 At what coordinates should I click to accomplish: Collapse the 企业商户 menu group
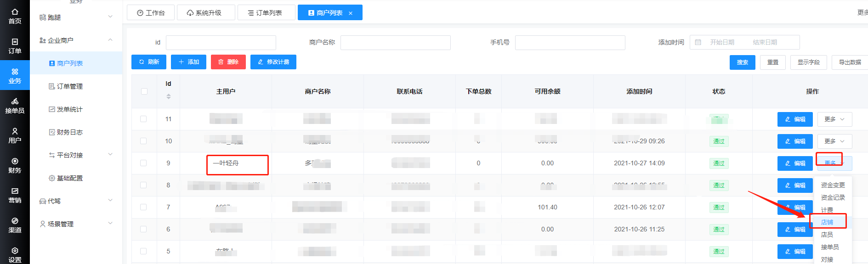pyautogui.click(x=76, y=40)
